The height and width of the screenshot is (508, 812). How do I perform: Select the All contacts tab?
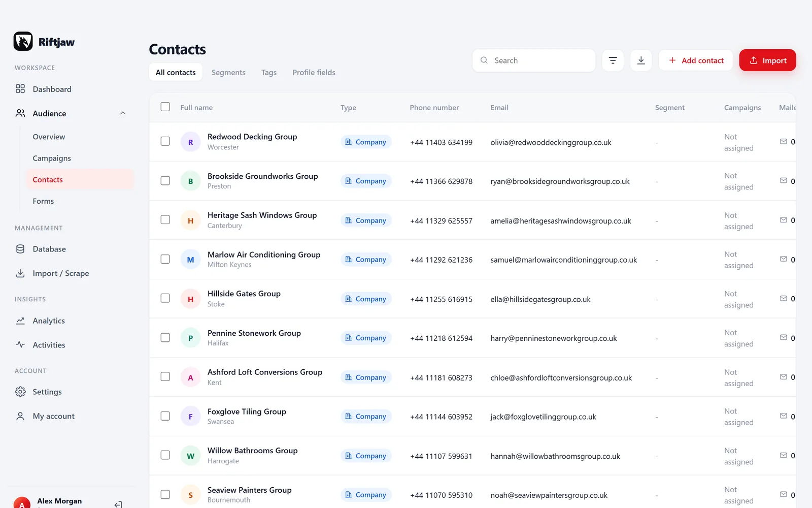176,72
